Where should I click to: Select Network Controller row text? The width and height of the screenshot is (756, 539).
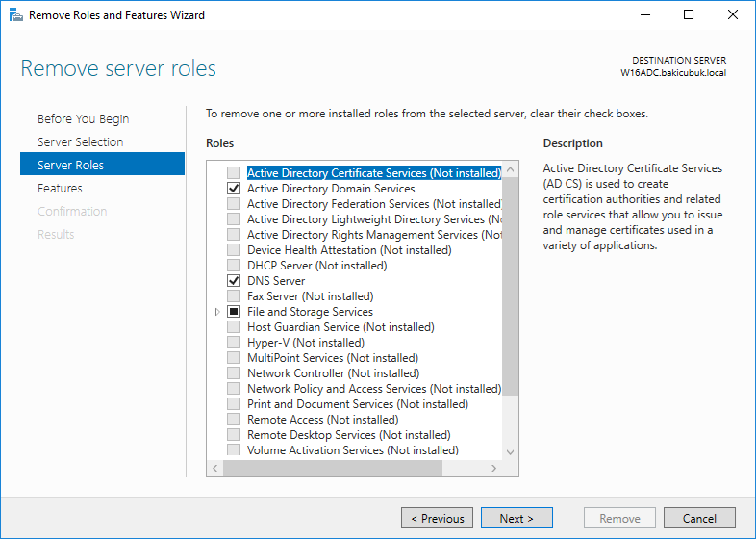(333, 373)
